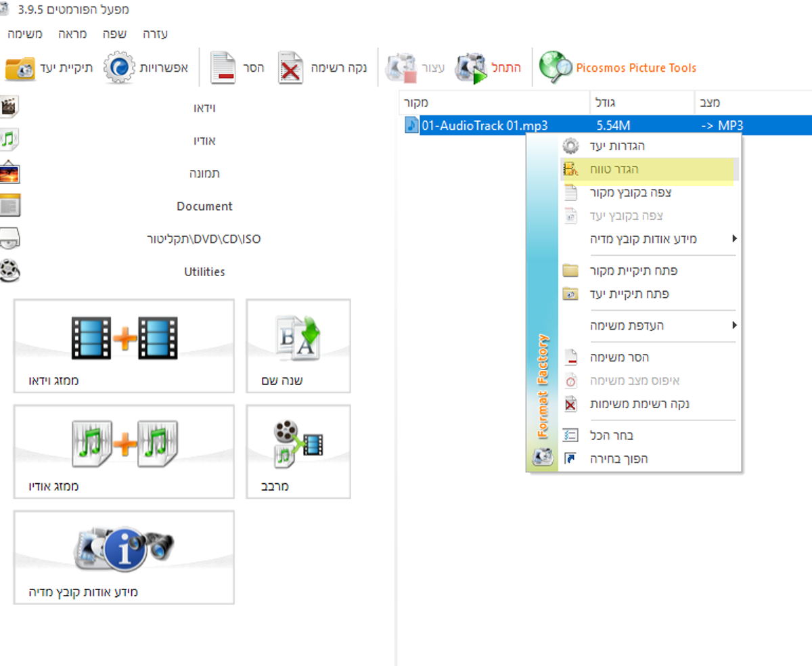Click the נקה רשימה button label
Viewport: 812px width, 666px height.
point(338,68)
